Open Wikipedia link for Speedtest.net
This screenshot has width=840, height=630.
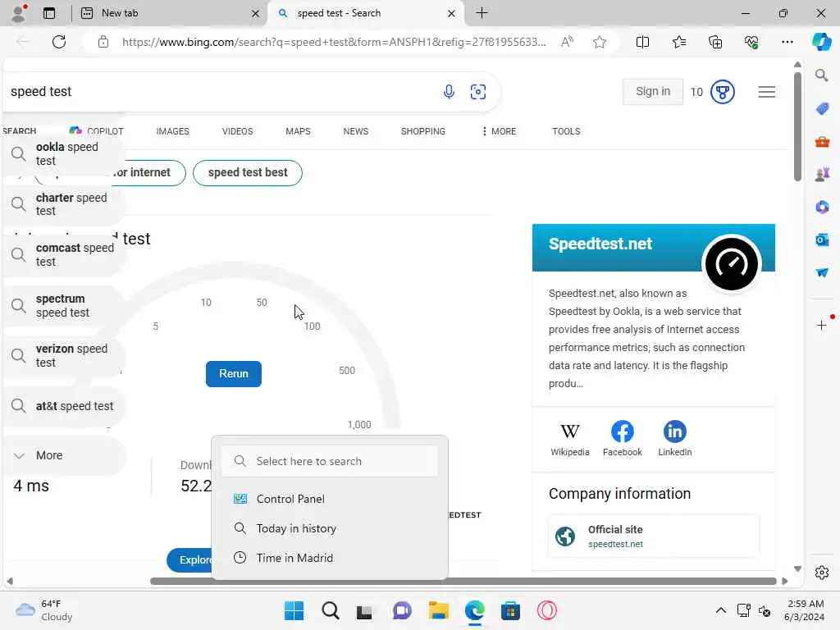pos(569,438)
